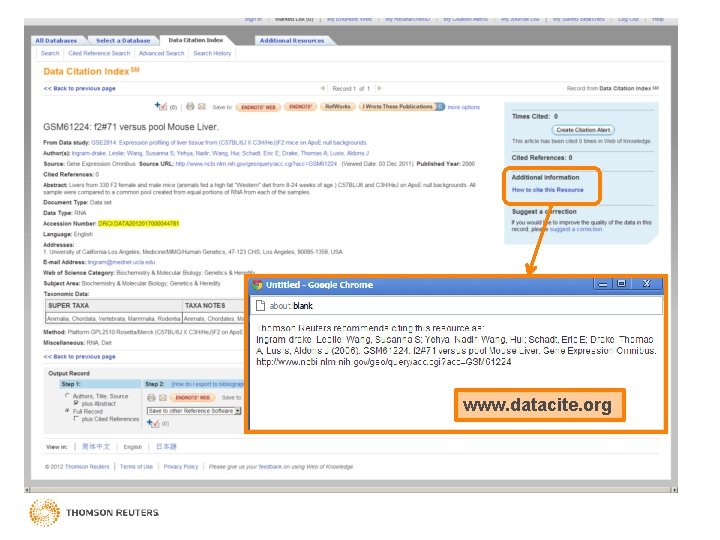
Task: Click the email icon in Output Record Step 2
Action: pyautogui.click(x=163, y=398)
